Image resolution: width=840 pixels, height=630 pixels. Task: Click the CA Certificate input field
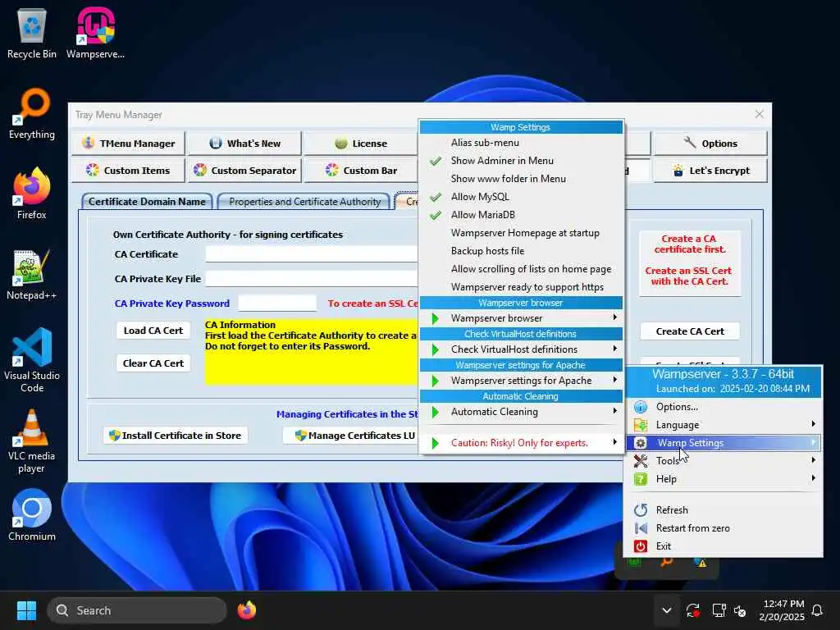pyautogui.click(x=311, y=254)
